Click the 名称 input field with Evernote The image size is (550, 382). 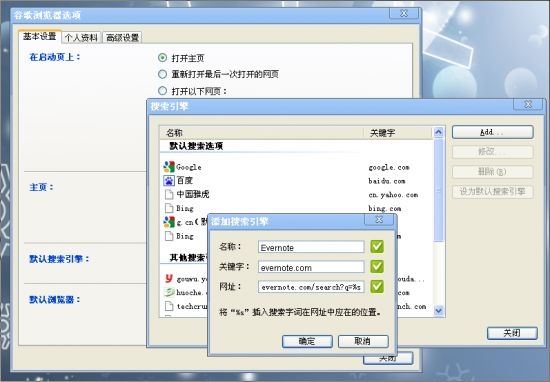click(311, 247)
